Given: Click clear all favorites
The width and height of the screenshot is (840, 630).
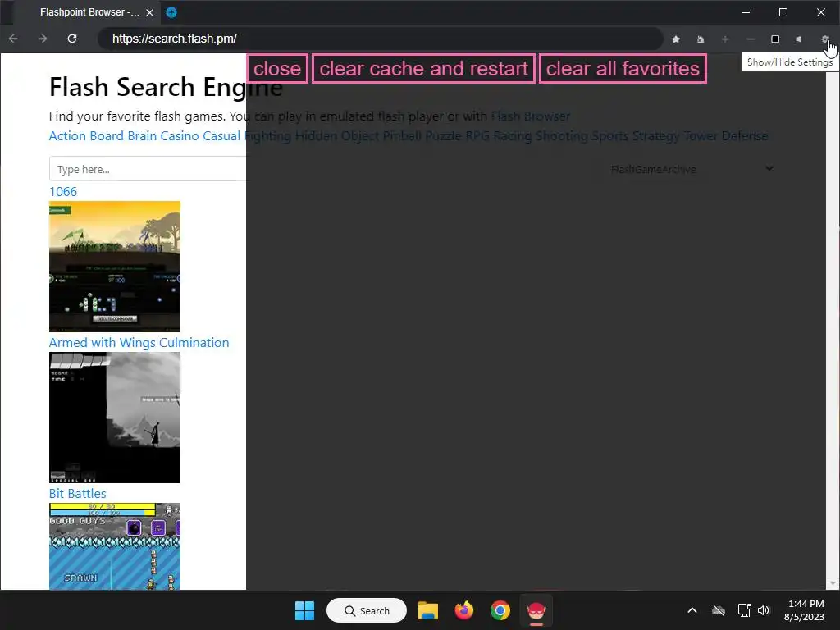Looking at the screenshot, I should (x=623, y=69).
